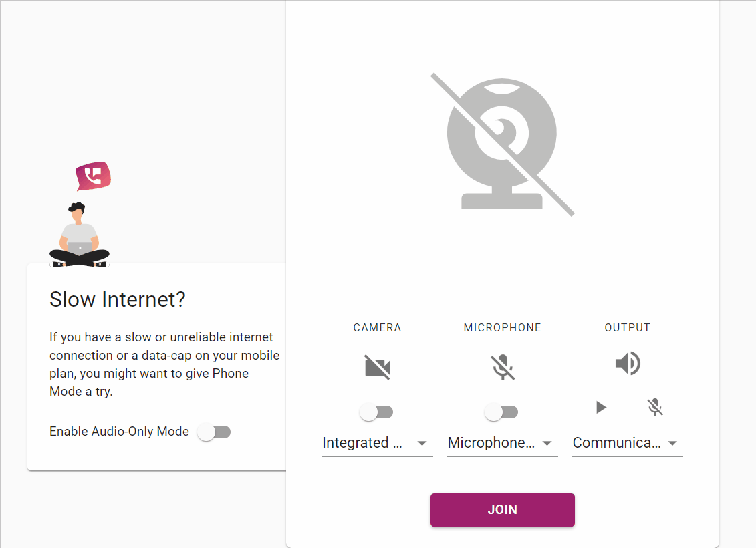Select the OUTPUT column header
The image size is (756, 548).
(x=627, y=327)
